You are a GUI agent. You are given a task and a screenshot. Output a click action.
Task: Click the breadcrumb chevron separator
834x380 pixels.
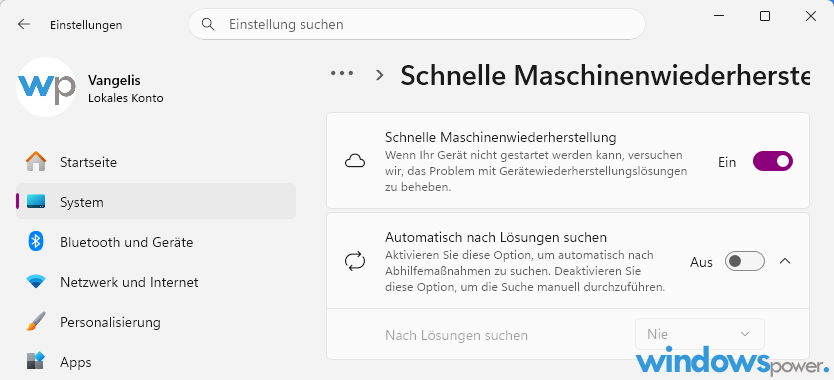click(379, 75)
